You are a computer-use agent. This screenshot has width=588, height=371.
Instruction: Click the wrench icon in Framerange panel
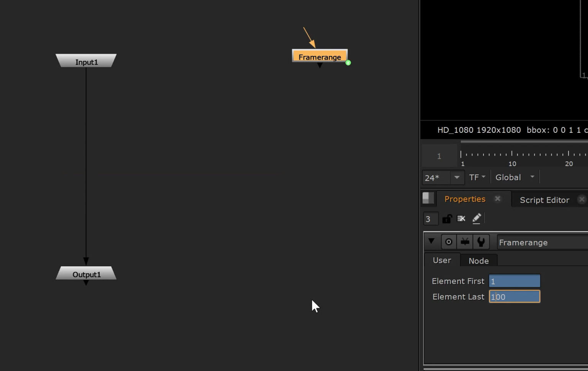pyautogui.click(x=481, y=242)
